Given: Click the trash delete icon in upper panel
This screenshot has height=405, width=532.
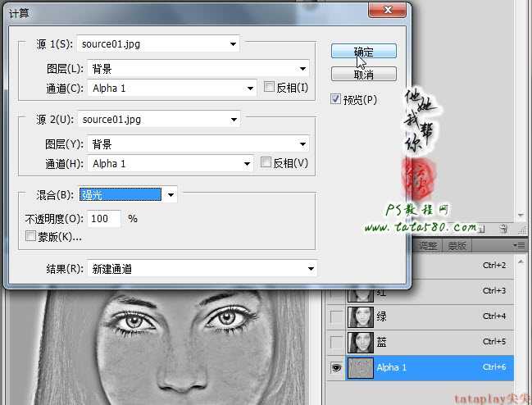Looking at the screenshot, I should click(x=503, y=228).
